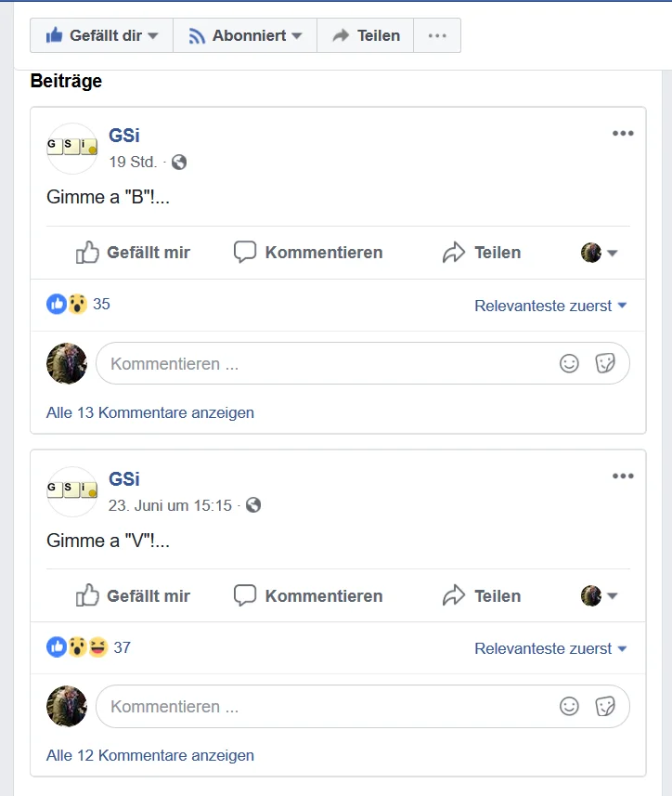View reactions count 37 on second post
This screenshot has height=796, width=672.
coord(122,647)
